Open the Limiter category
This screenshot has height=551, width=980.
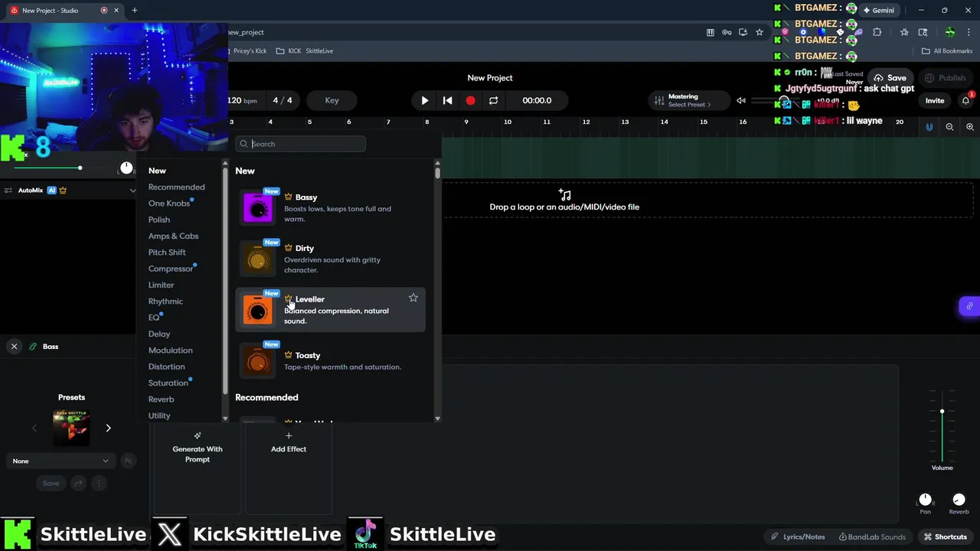coord(161,285)
